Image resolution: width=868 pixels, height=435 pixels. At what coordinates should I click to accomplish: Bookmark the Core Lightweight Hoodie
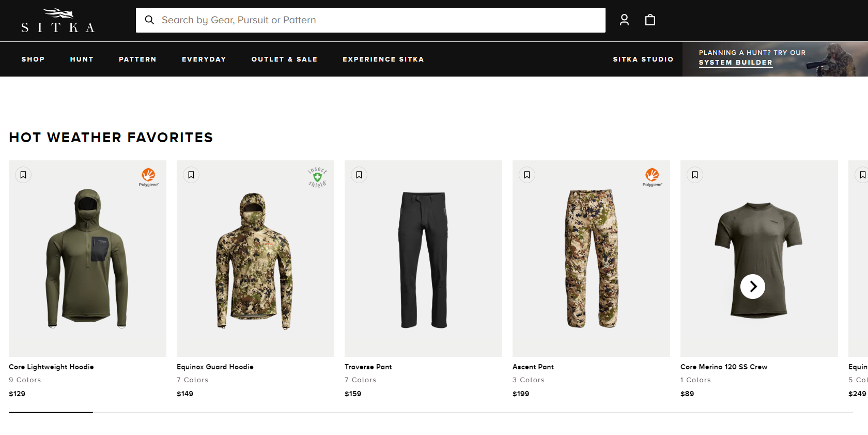tap(23, 175)
